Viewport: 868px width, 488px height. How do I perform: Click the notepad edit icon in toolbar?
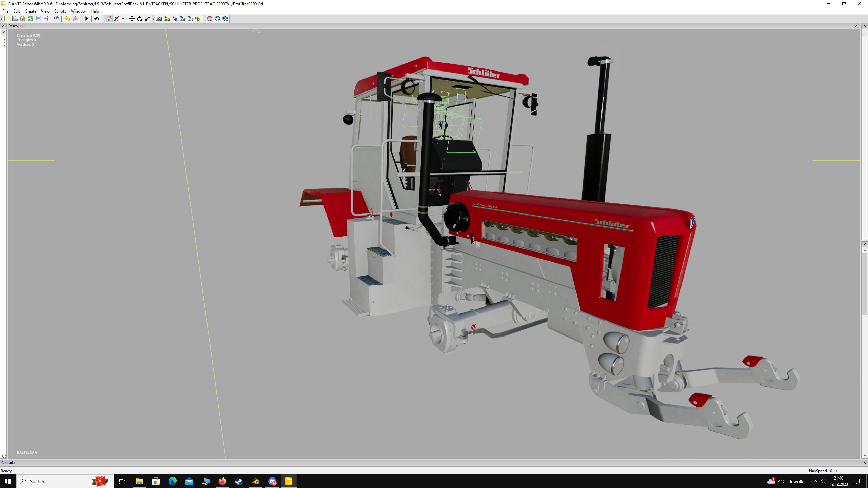(23, 19)
